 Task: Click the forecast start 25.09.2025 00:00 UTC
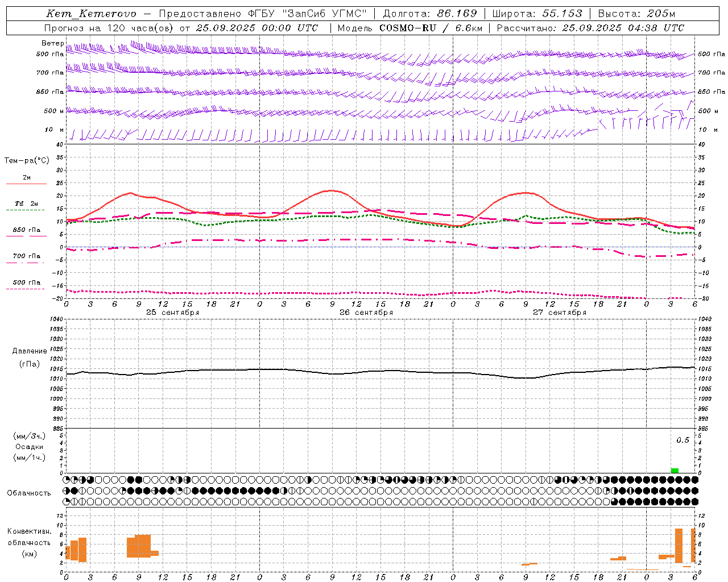click(x=257, y=28)
